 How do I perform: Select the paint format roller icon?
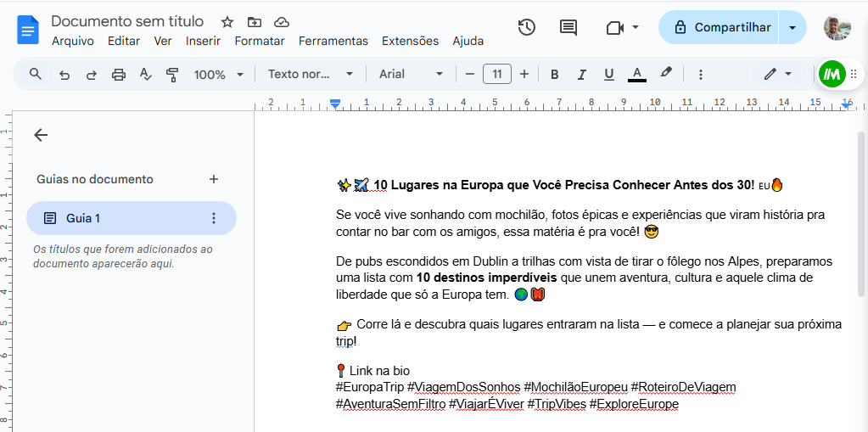click(x=173, y=75)
